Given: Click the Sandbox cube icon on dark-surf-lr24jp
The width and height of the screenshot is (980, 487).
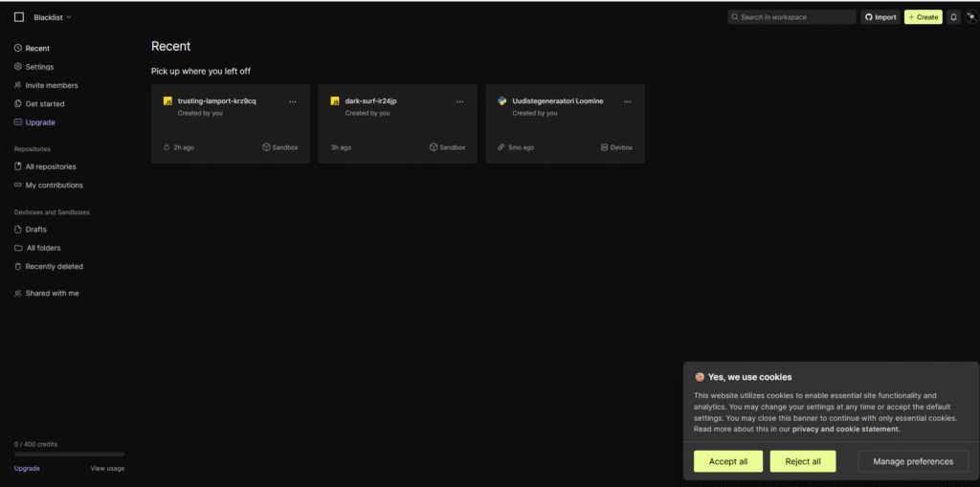Looking at the screenshot, I should point(434,147).
